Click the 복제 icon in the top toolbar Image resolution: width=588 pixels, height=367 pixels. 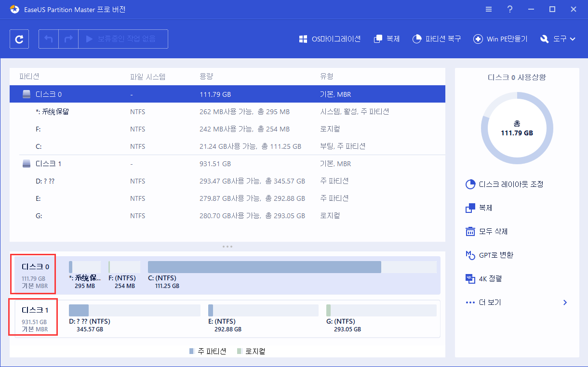387,39
